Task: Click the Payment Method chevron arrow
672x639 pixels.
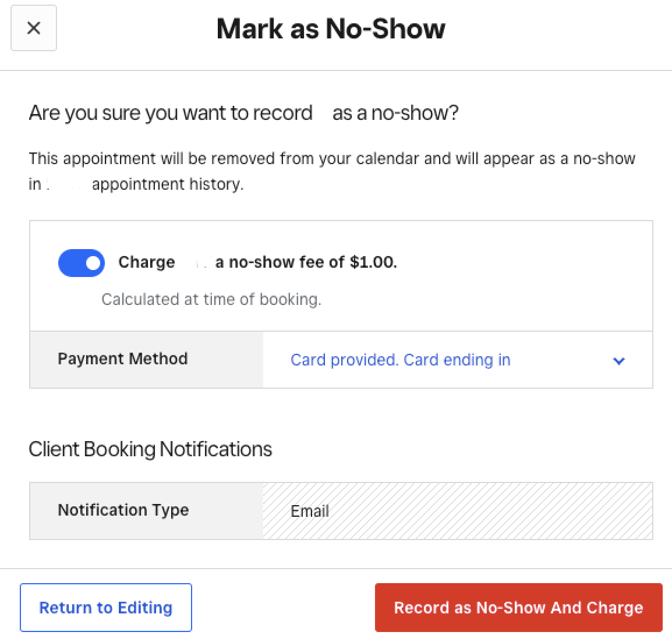Action: click(x=618, y=361)
